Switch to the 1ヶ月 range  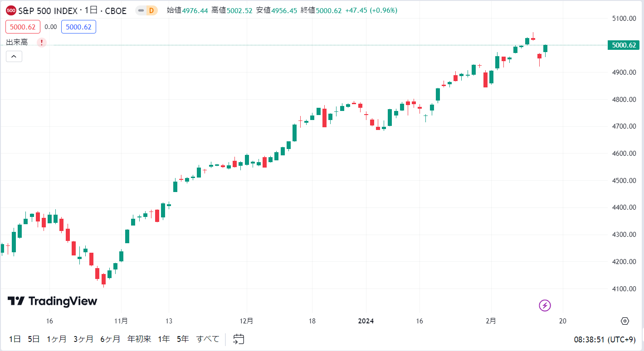point(57,339)
